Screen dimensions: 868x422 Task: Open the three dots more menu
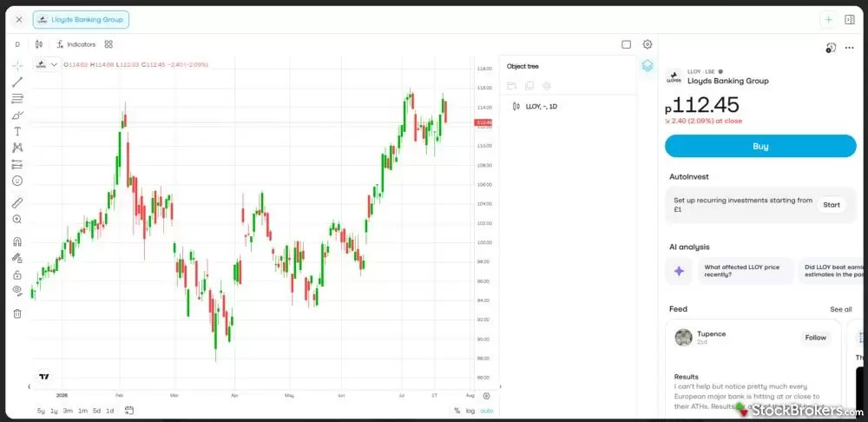click(x=849, y=48)
